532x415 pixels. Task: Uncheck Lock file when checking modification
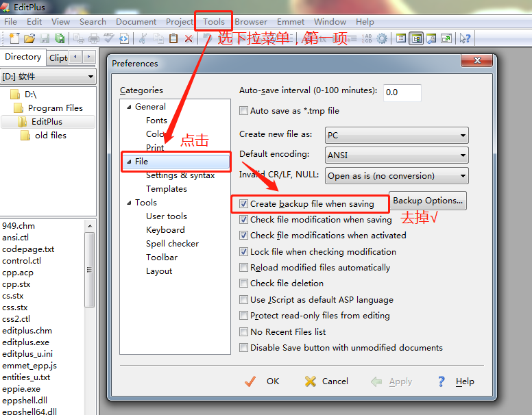pos(243,251)
